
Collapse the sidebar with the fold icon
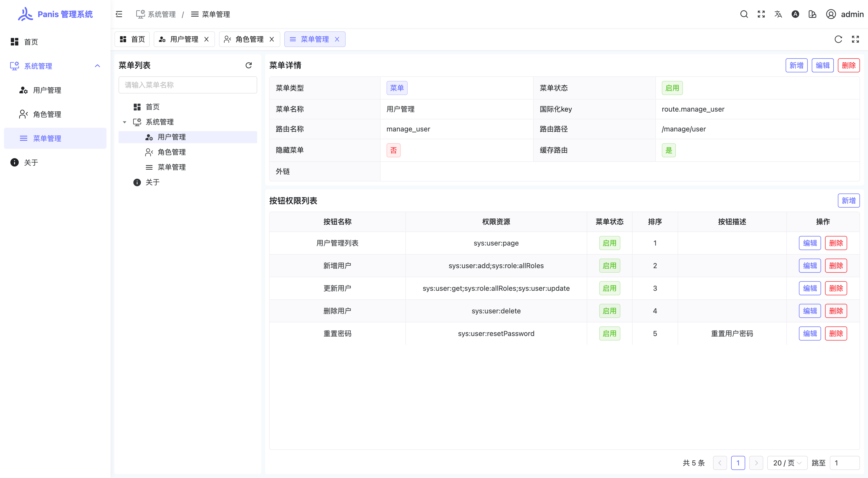[119, 14]
